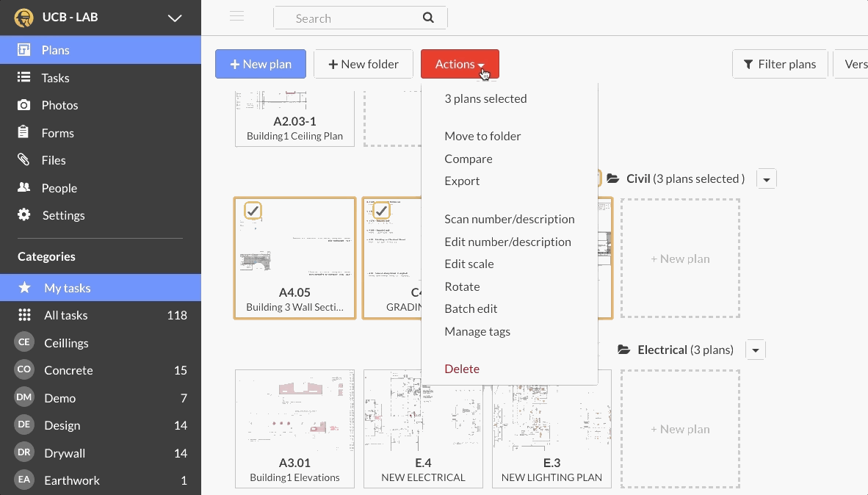Image resolution: width=868 pixels, height=495 pixels.
Task: Expand the UCB - LAB project dropdown
Action: point(175,18)
